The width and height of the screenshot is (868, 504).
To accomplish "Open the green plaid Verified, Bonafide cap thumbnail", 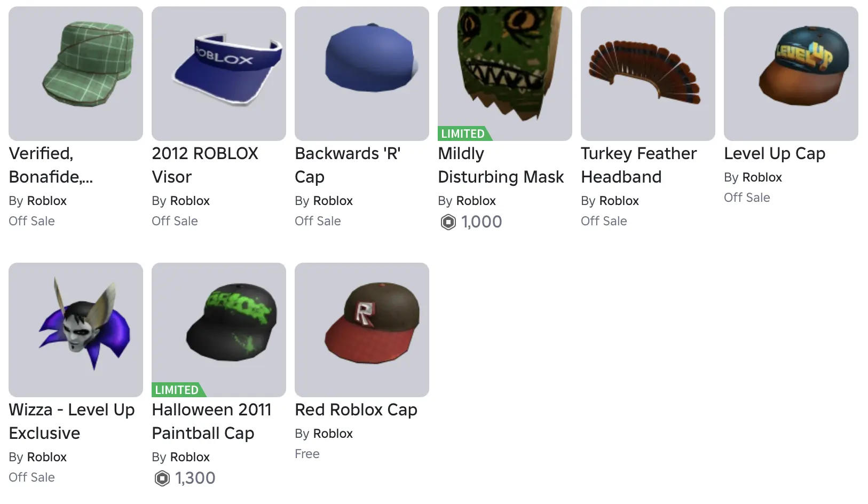I will [76, 74].
